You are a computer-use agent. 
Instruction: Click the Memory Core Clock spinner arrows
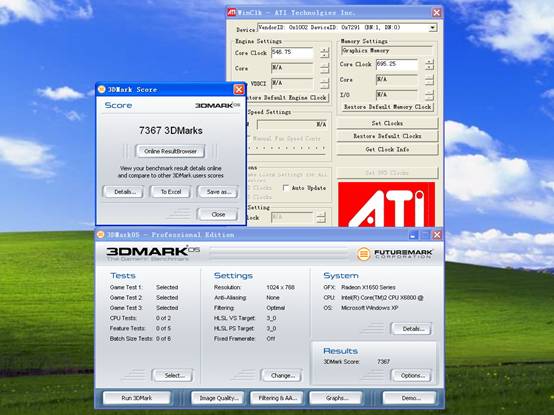[429, 64]
